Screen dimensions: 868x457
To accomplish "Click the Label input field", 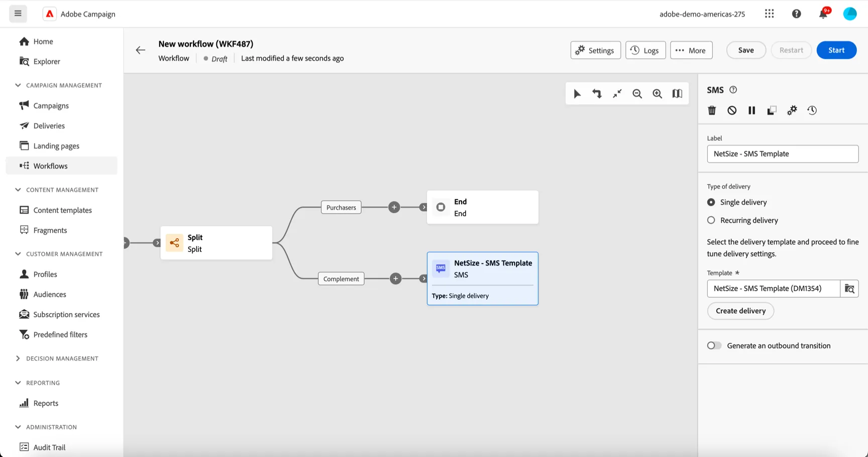I will click(x=783, y=154).
